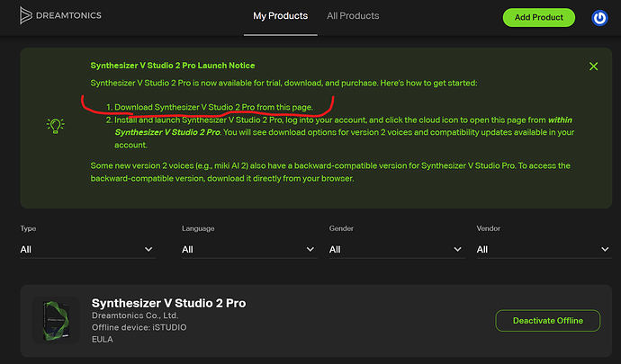The image size is (621, 364).
Task: Click the lightbulb tip icon
Action: click(56, 126)
